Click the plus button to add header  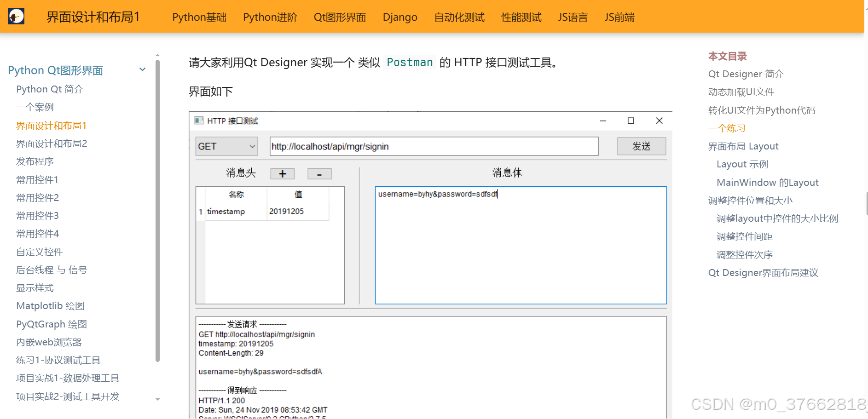[x=282, y=173]
